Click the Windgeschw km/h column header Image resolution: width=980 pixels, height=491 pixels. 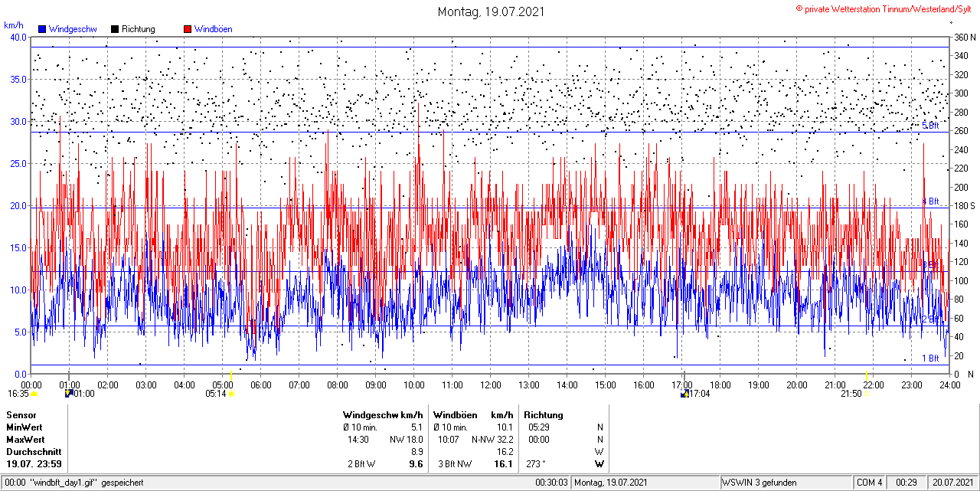click(383, 415)
